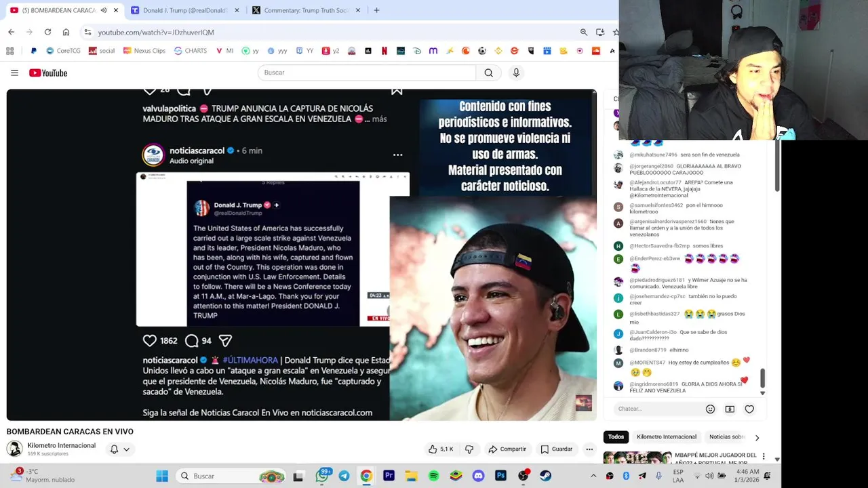Image resolution: width=868 pixels, height=488 pixels.
Task: Switch to Commentary: Trump Truth Social tab
Action: tap(306, 10)
